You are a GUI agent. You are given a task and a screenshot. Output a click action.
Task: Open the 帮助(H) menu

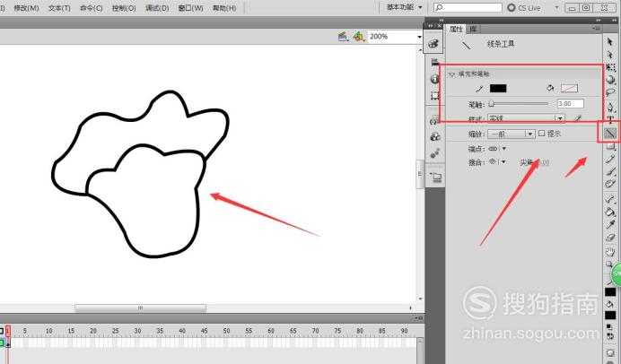(224, 8)
